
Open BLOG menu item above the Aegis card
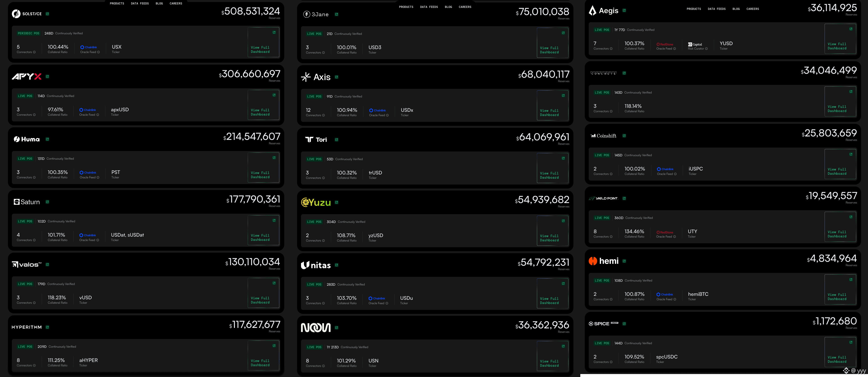coord(736,9)
